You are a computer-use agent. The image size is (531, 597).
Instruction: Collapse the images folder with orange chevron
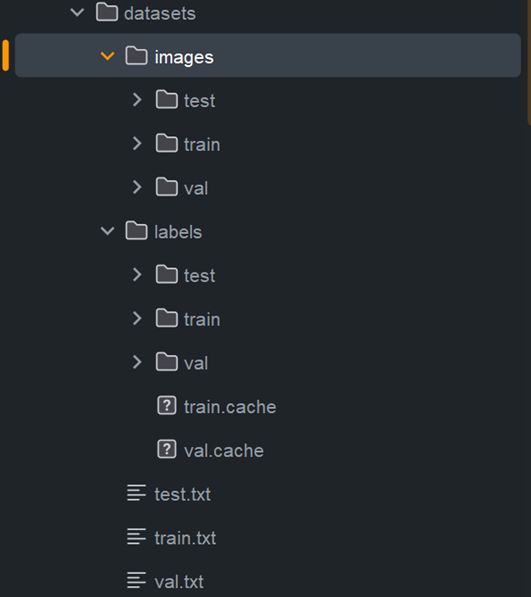107,56
